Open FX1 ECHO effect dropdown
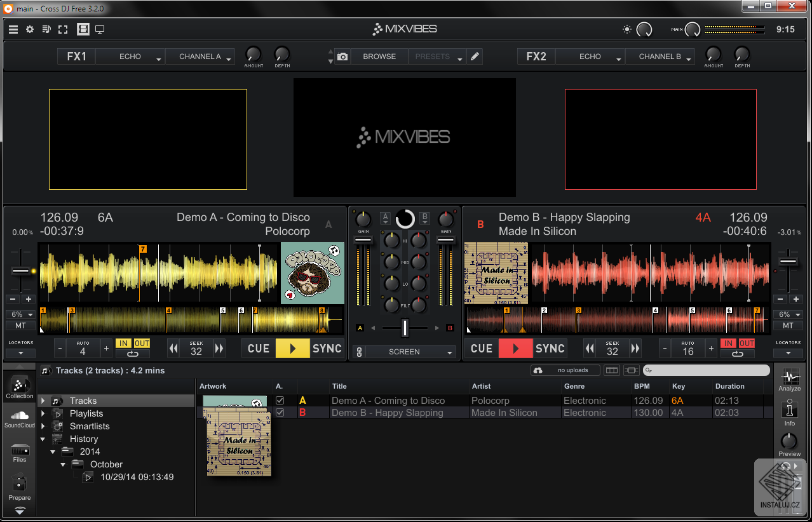This screenshot has width=812, height=522. coord(130,57)
